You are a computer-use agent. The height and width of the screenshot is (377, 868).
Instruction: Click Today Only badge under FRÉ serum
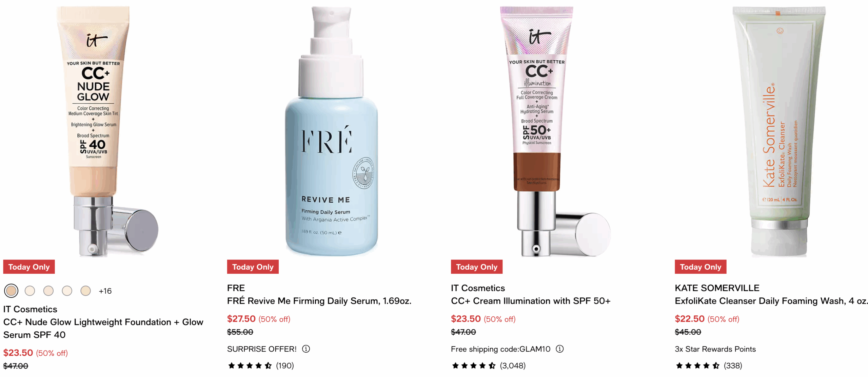pyautogui.click(x=253, y=267)
